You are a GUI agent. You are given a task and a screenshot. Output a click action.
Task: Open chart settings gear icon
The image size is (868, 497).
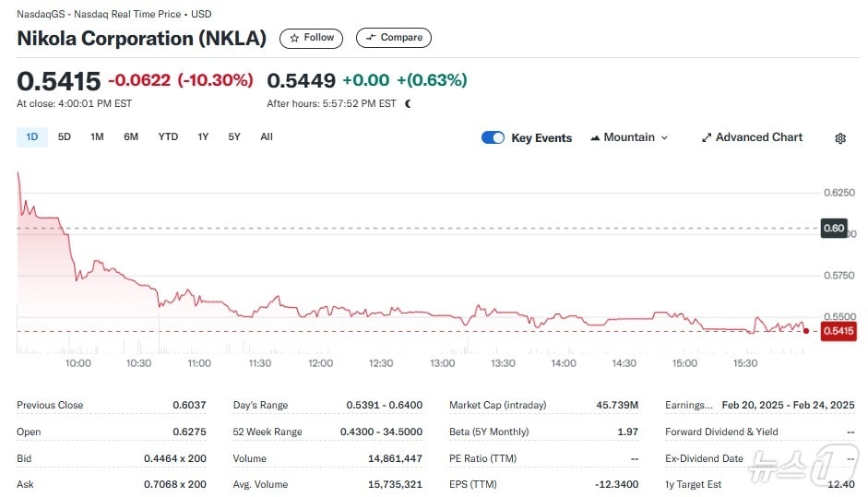pos(840,138)
